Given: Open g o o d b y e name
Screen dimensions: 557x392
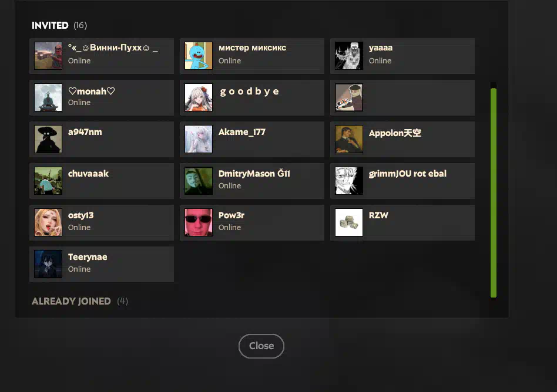Looking at the screenshot, I should (x=249, y=92).
